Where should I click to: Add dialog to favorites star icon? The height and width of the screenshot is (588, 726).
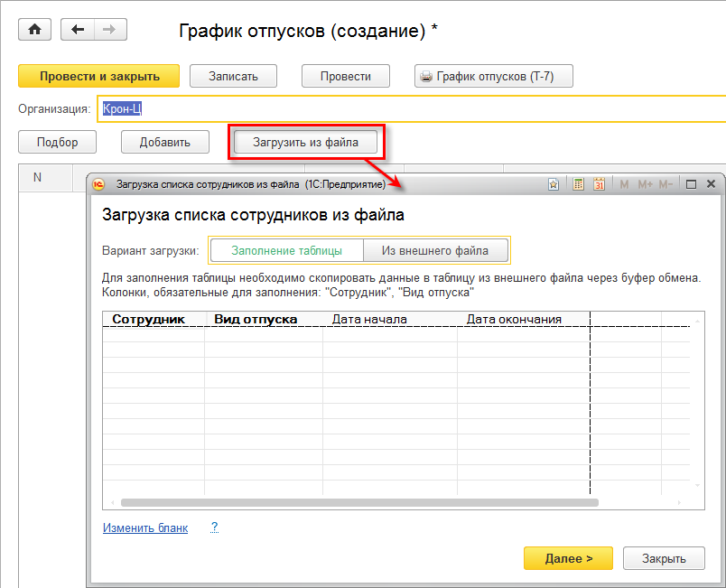coord(554,184)
